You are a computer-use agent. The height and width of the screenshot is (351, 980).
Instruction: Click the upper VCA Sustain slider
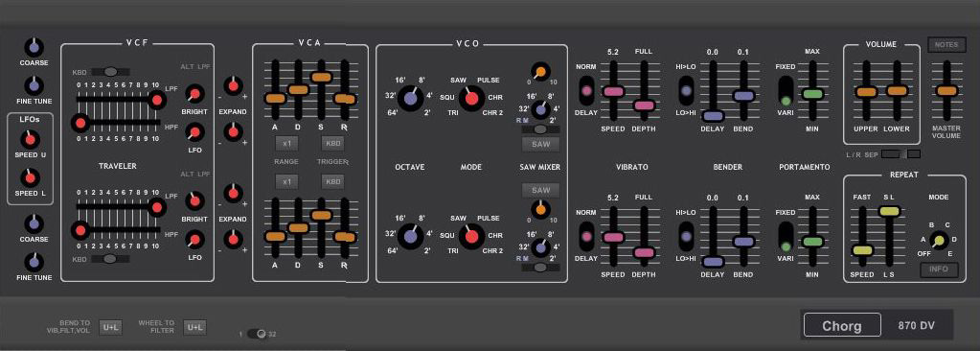point(321,77)
